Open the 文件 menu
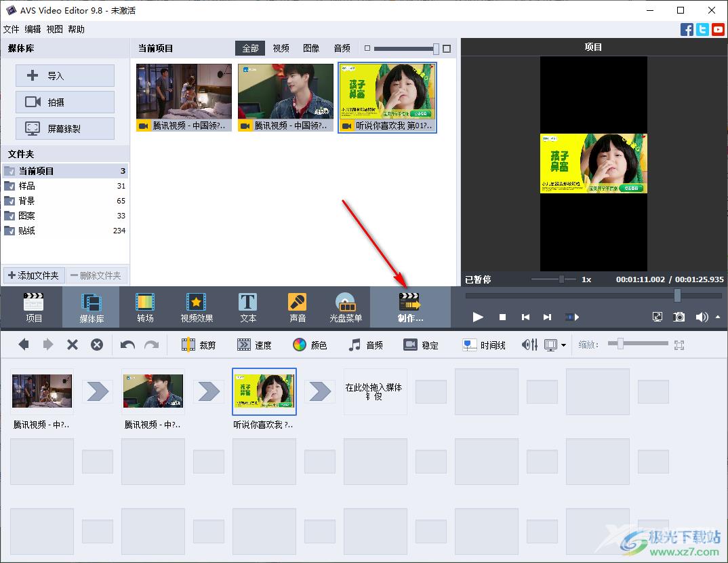The image size is (728, 563). point(11,29)
